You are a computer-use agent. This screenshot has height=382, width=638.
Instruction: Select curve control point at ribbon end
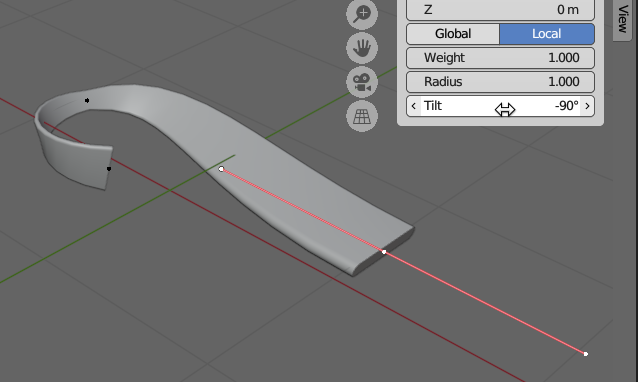point(384,252)
